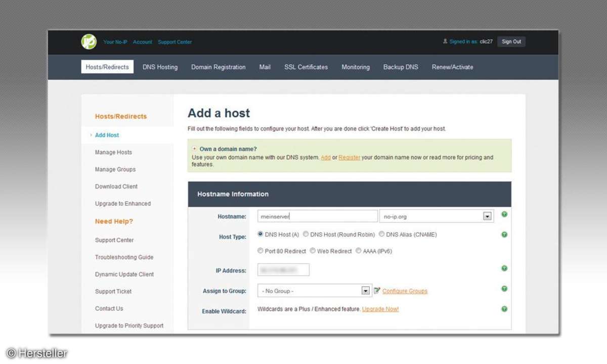607x364 pixels.
Task: Click Contact Us in sidebar
Action: (x=109, y=309)
